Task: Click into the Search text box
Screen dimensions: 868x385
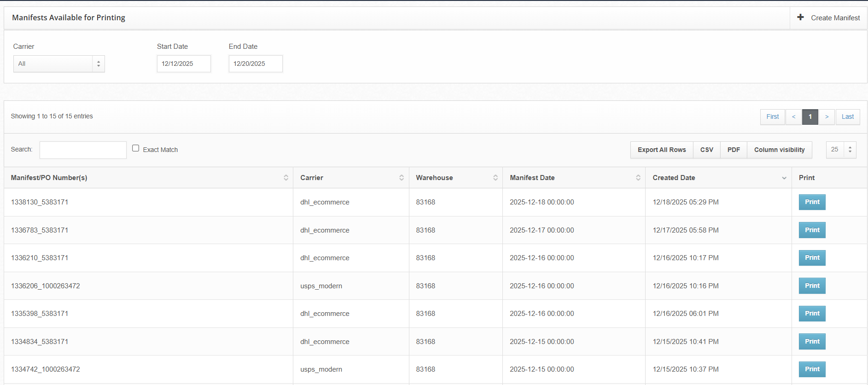Action: [x=83, y=150]
